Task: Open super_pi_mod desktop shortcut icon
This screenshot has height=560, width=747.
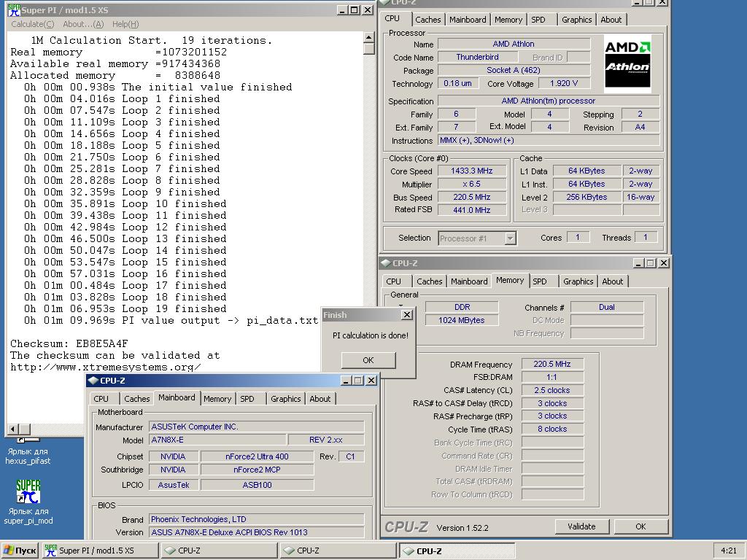Action: click(28, 492)
